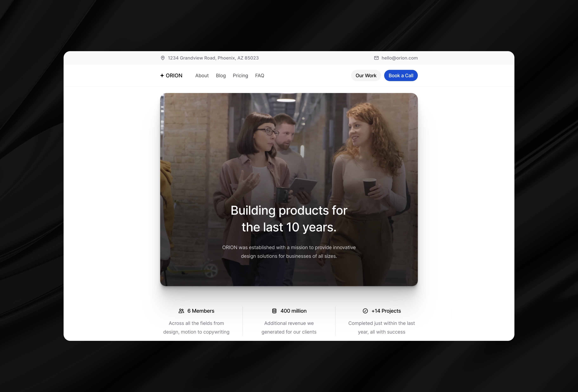
Task: Click the ORION brand name
Action: click(174, 76)
